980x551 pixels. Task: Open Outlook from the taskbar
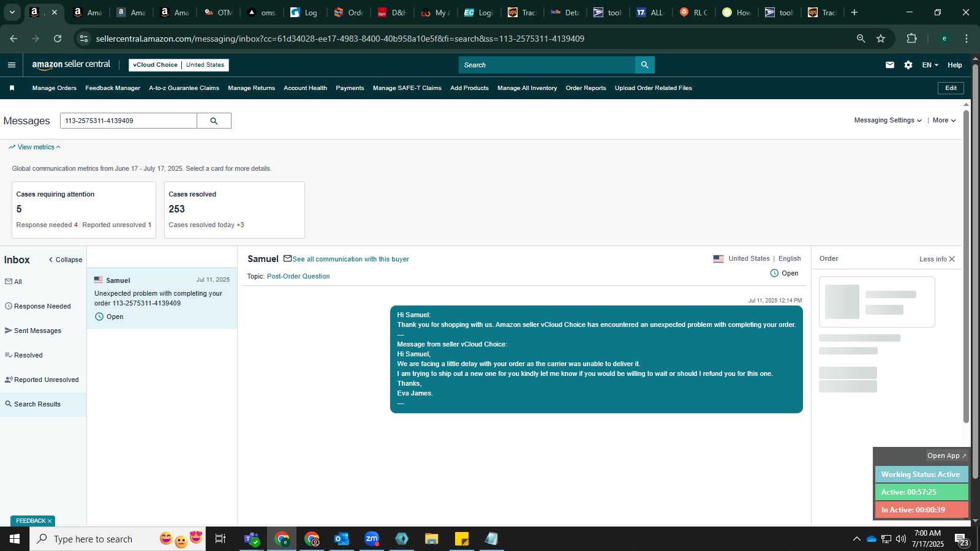341,539
